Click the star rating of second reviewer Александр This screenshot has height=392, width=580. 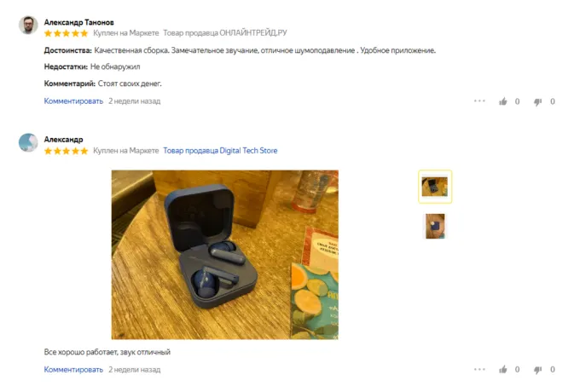67,151
